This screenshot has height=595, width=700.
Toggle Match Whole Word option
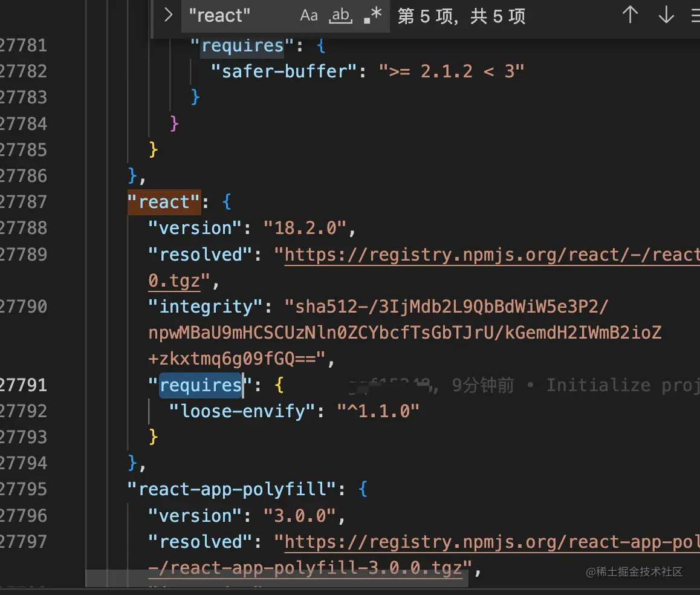pyautogui.click(x=340, y=16)
